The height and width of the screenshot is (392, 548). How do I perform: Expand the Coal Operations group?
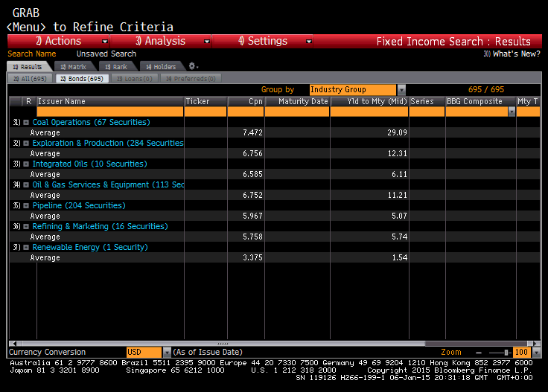coord(27,122)
